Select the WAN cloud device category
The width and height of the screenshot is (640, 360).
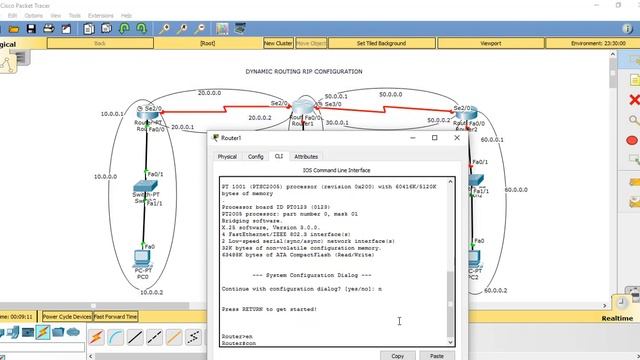[73, 332]
